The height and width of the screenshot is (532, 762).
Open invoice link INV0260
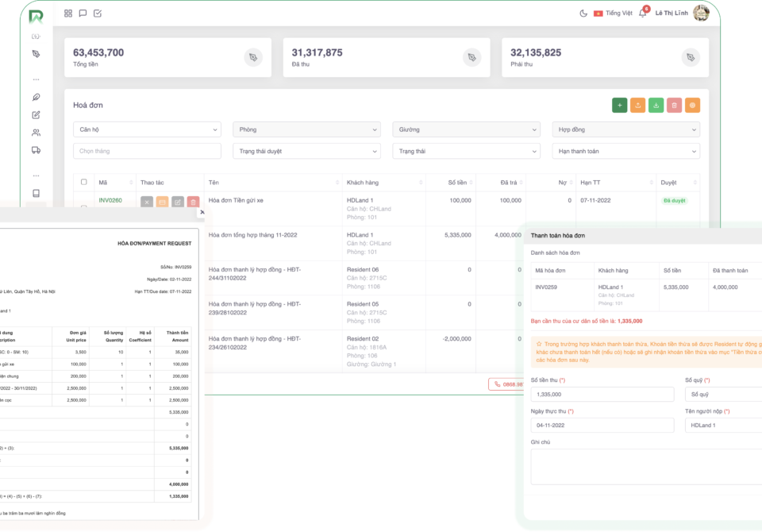pos(110,201)
